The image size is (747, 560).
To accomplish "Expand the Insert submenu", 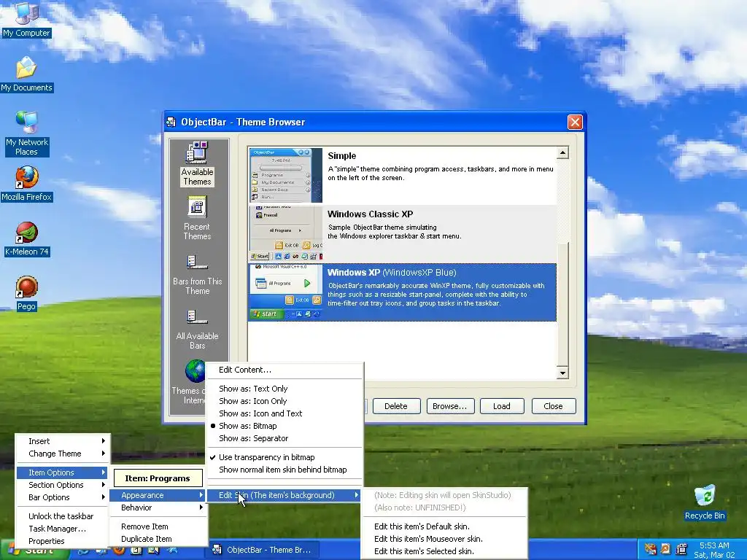I will [x=63, y=441].
